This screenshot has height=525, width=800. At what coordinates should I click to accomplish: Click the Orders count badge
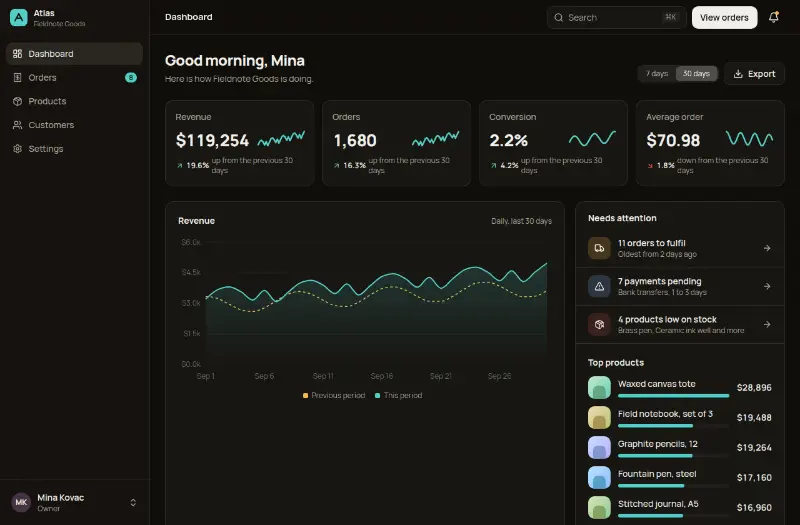(131, 78)
